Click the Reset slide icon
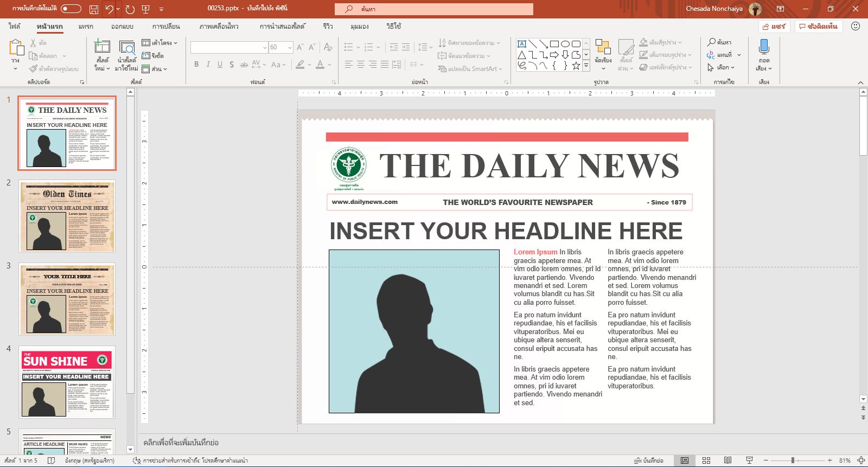The width and height of the screenshot is (868, 467). pos(146,55)
